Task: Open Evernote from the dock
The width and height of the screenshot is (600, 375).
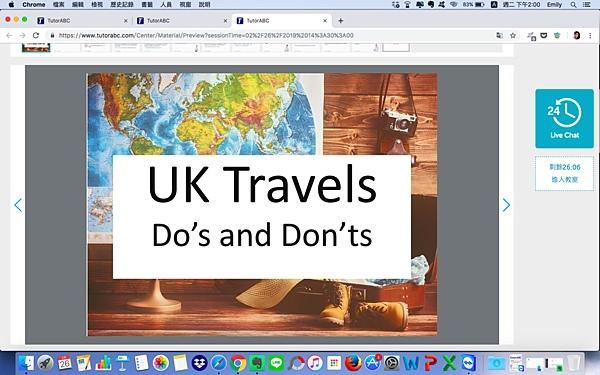Action: point(257,363)
